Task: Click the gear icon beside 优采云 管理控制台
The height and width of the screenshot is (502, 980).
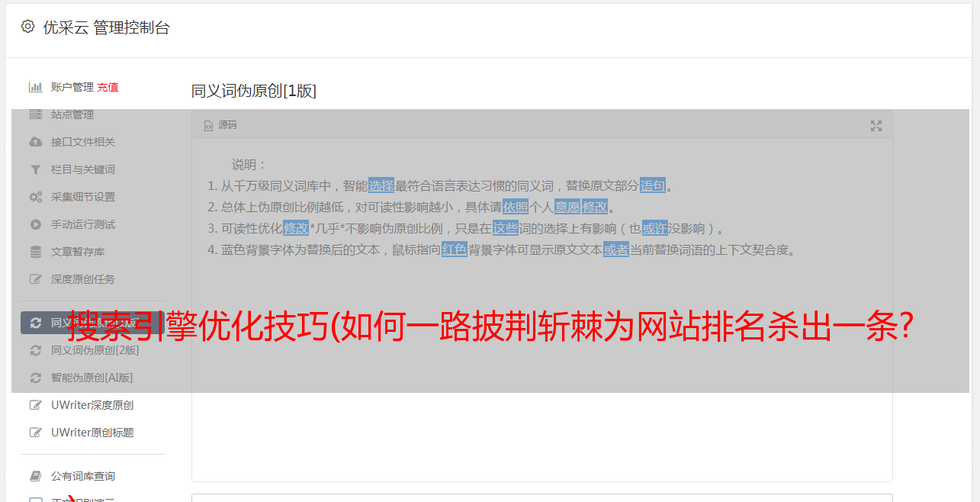Action: click(x=27, y=27)
